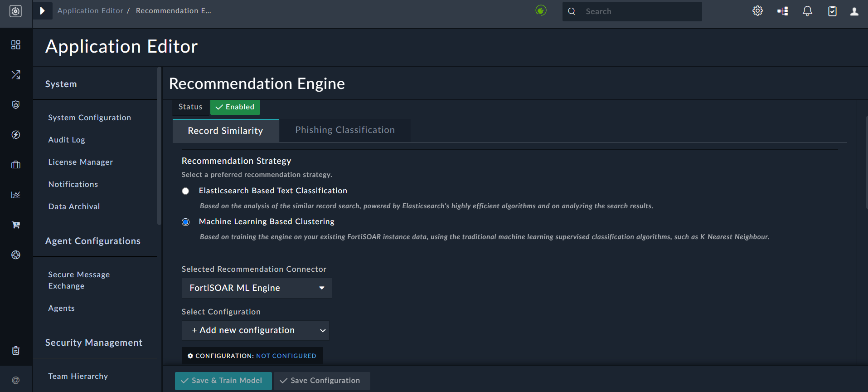Open the shield lock icon in sidebar

coord(16,105)
